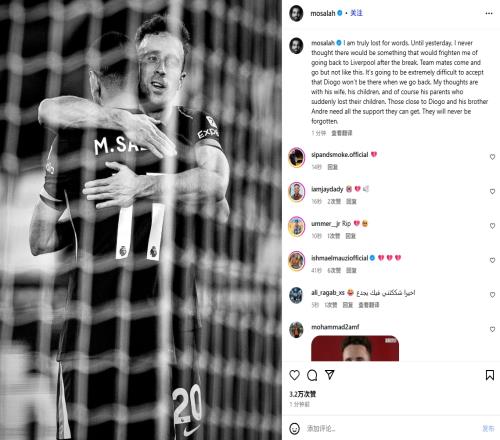Toggle like on ali_ragab_xs comment
This screenshot has width=500, height=440.
(492, 295)
